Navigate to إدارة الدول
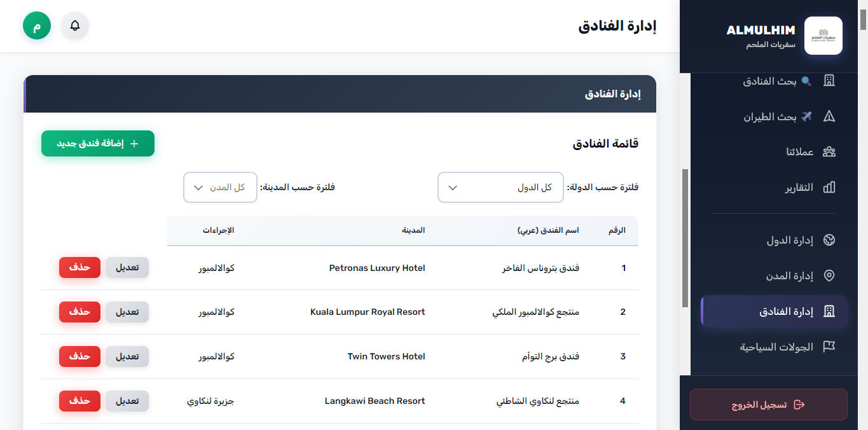 pos(774,240)
